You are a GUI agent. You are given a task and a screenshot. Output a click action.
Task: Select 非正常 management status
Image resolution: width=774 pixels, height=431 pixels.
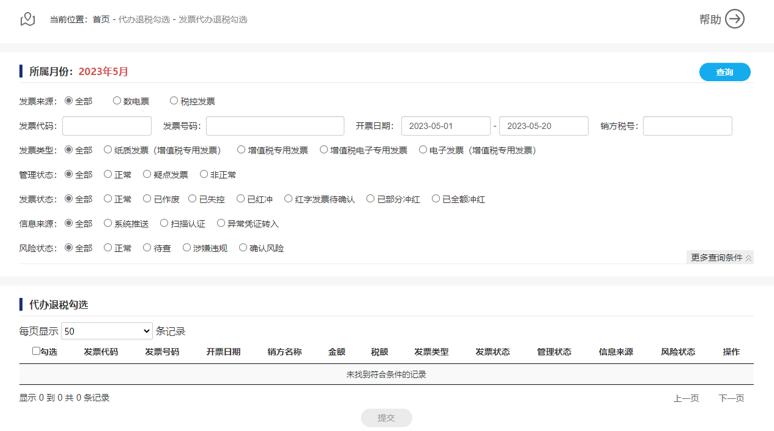click(x=203, y=174)
